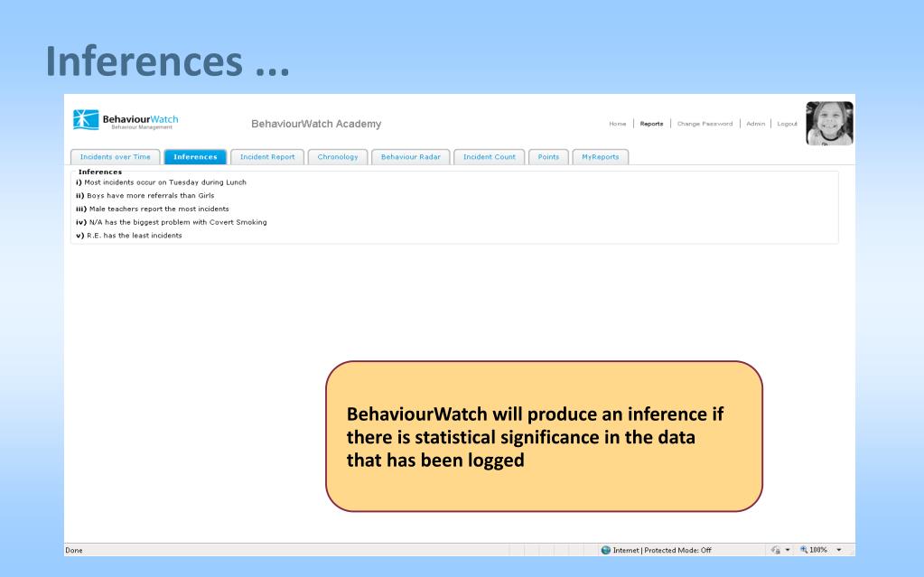Go to the Behaviour Radar tab

411,157
